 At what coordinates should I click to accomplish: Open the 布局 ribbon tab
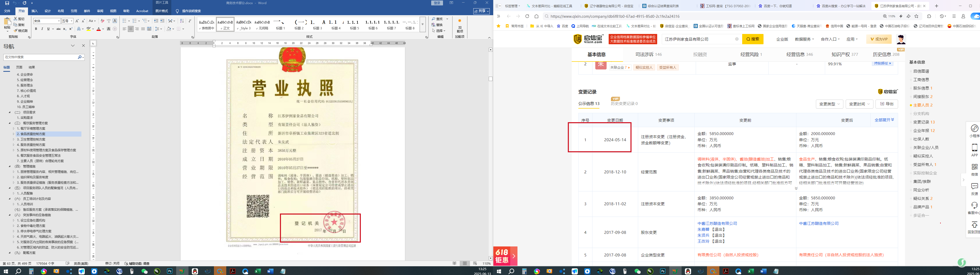click(61, 11)
